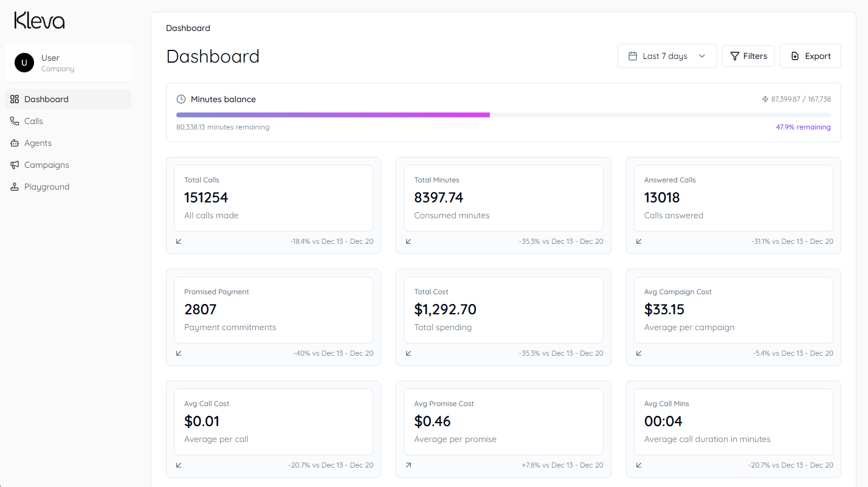Export the dashboard data
Screen dimensions: 868x487
pos(810,56)
